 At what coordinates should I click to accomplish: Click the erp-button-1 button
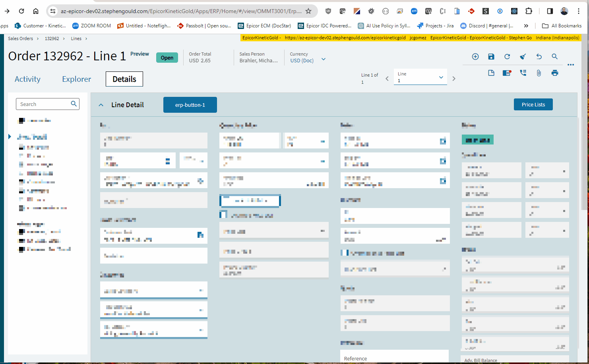190,105
